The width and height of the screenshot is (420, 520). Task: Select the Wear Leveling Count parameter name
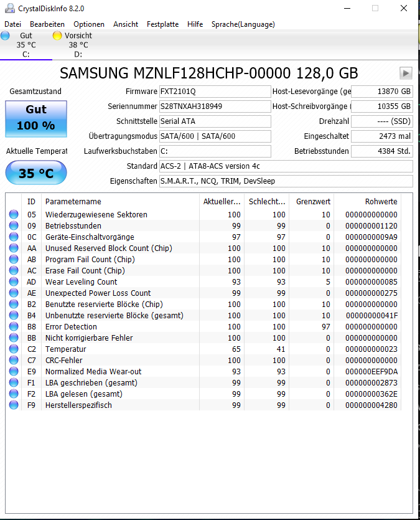point(81,282)
